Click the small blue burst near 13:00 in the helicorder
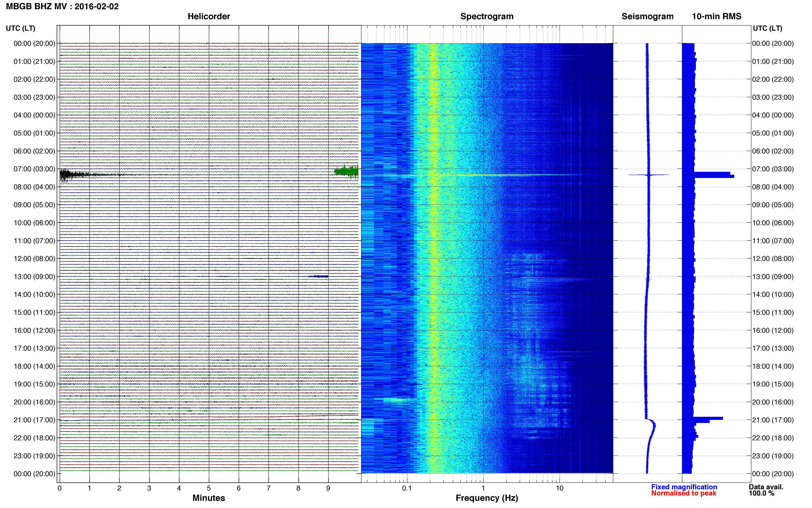 coord(318,277)
